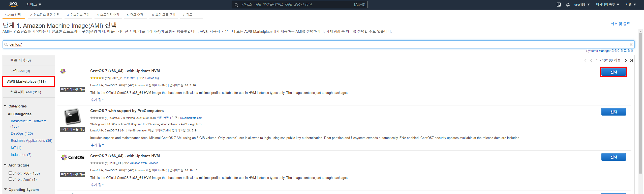Open Systems Manager 파라미터로 검색 link

point(609,51)
